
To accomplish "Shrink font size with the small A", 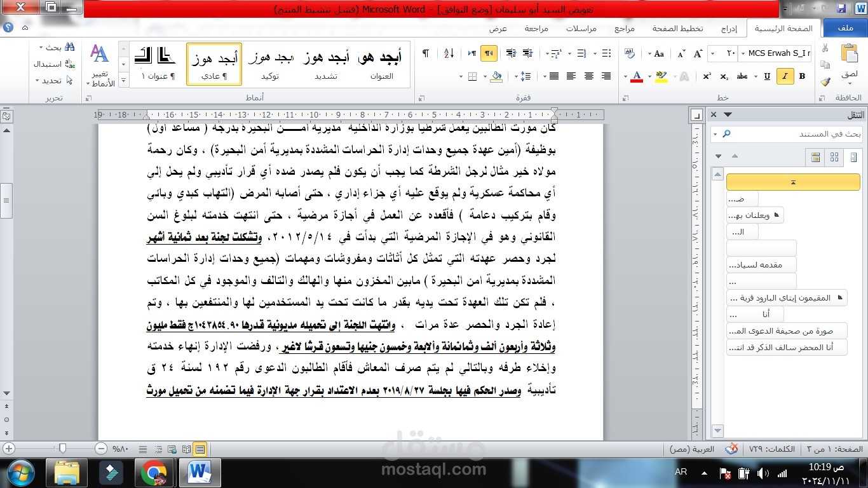I will point(682,53).
